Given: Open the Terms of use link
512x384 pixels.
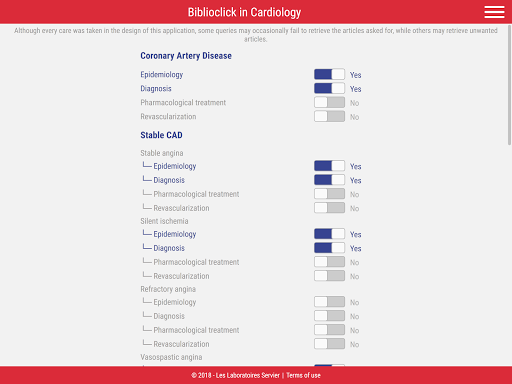Looking at the screenshot, I should point(303,375).
